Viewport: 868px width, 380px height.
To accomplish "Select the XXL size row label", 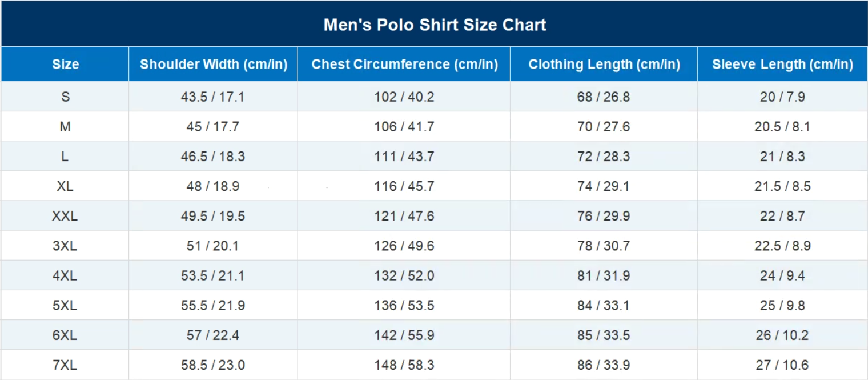I will point(65,216).
